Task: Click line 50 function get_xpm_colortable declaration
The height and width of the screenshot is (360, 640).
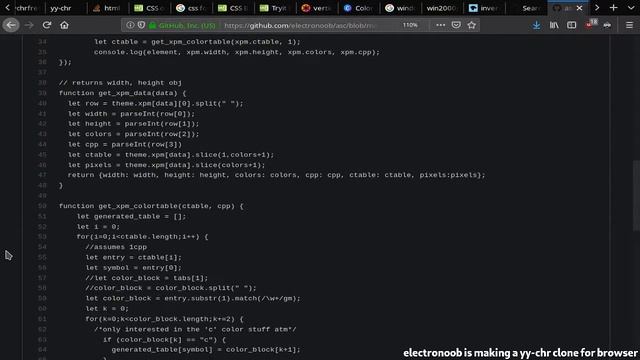Action: click(151, 206)
